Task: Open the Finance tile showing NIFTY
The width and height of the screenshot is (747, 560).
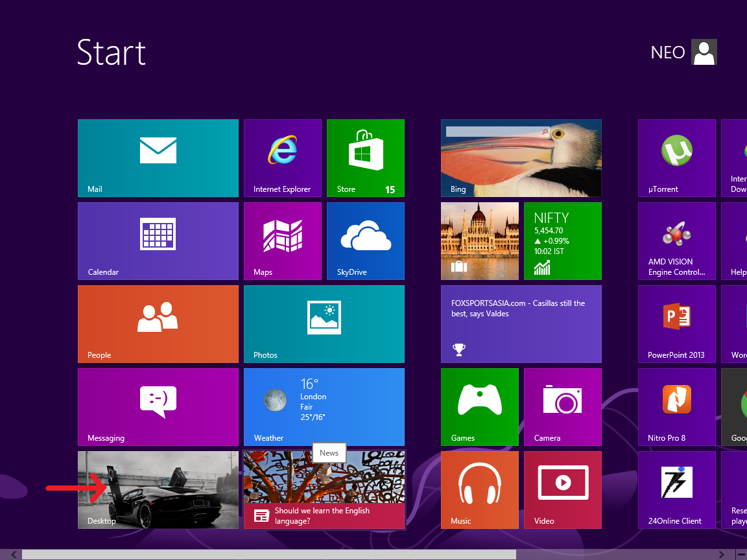Action: pos(563,241)
